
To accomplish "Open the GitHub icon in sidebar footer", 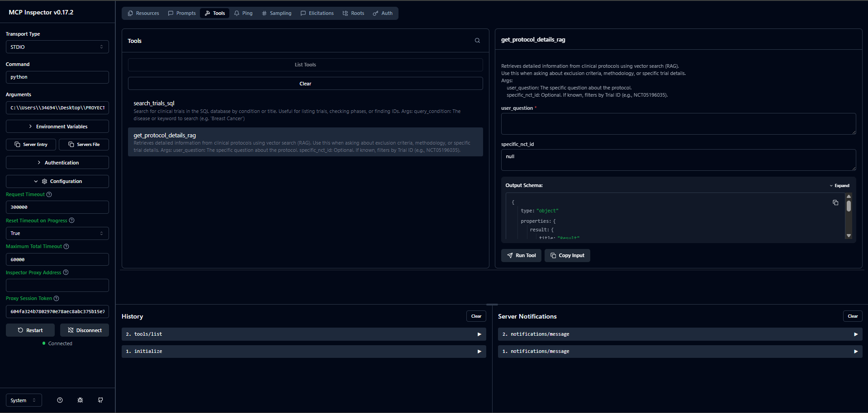I will (100, 400).
